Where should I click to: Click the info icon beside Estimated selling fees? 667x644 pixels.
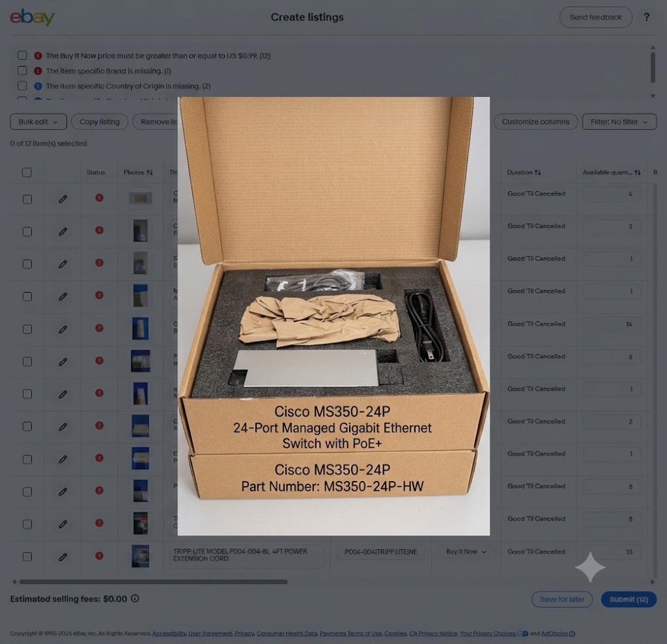135,598
